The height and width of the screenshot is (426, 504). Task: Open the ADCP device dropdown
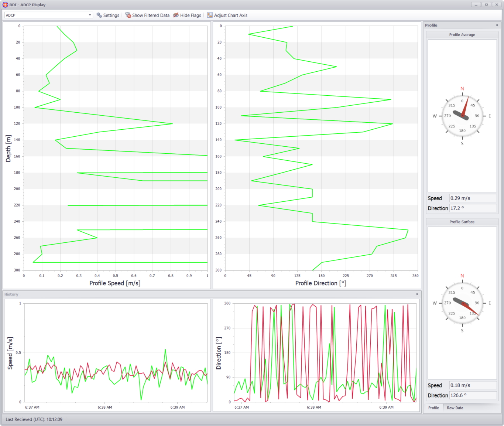click(48, 15)
